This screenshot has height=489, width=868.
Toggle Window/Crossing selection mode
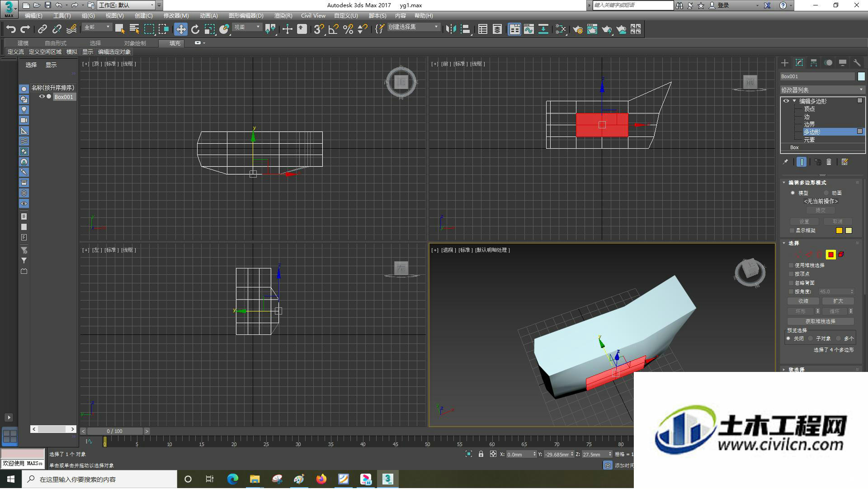click(163, 29)
